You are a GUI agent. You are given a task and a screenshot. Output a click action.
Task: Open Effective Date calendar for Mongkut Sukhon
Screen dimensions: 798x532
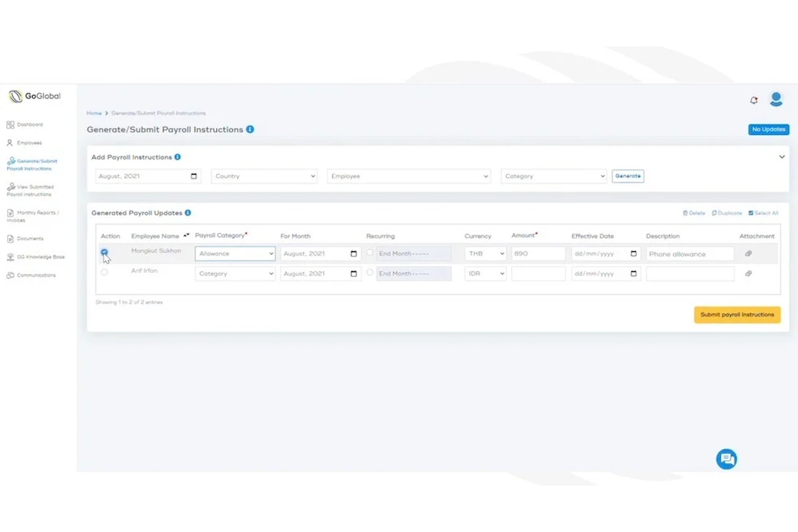(634, 254)
